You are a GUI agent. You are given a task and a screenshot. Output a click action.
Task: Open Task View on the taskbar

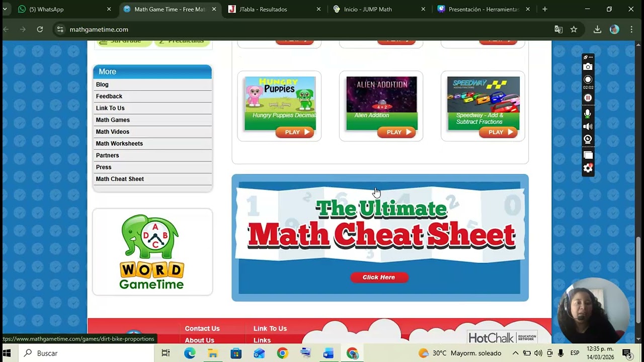pos(166,353)
